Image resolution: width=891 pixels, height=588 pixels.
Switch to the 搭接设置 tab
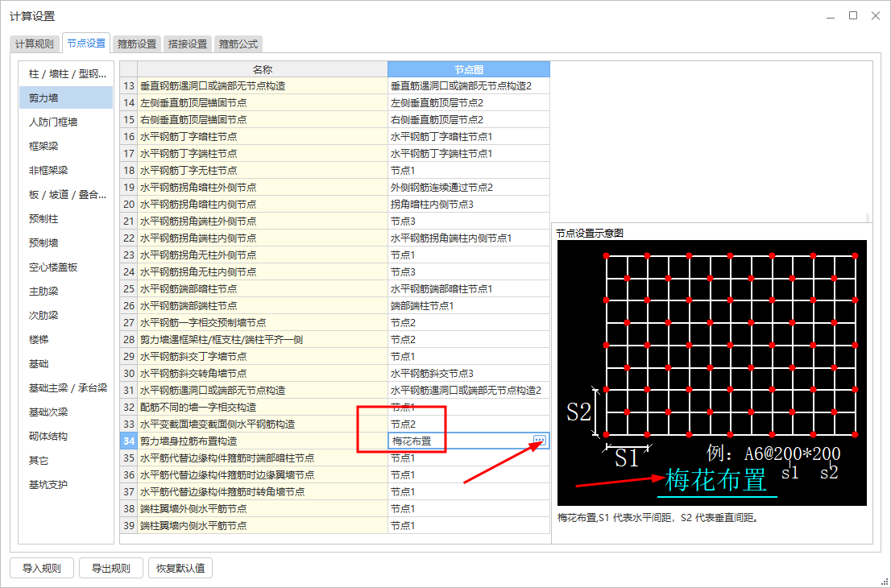(188, 43)
